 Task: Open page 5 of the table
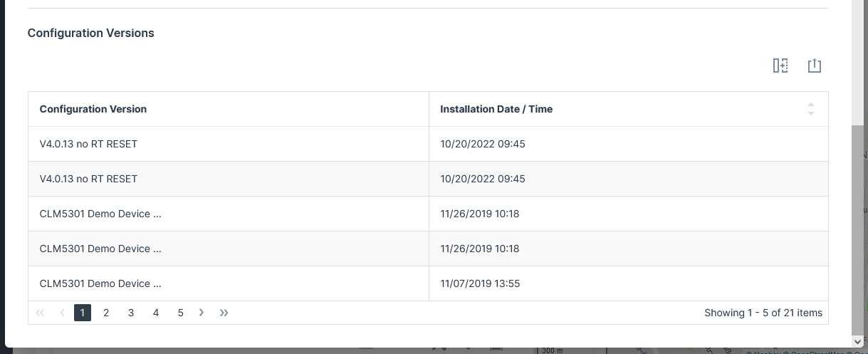click(181, 313)
